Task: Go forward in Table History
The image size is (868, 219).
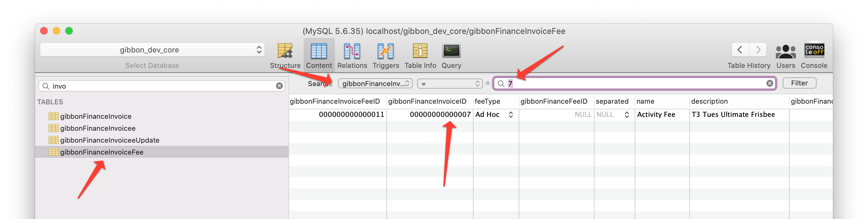Action: [x=758, y=50]
